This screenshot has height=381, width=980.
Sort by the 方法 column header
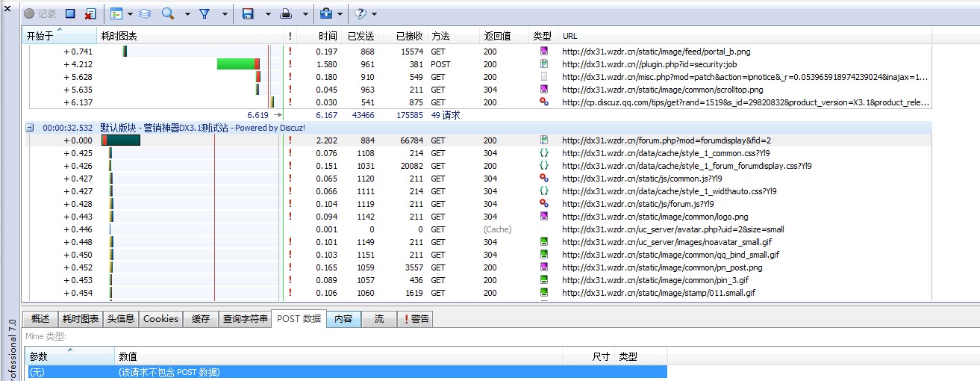[453, 36]
